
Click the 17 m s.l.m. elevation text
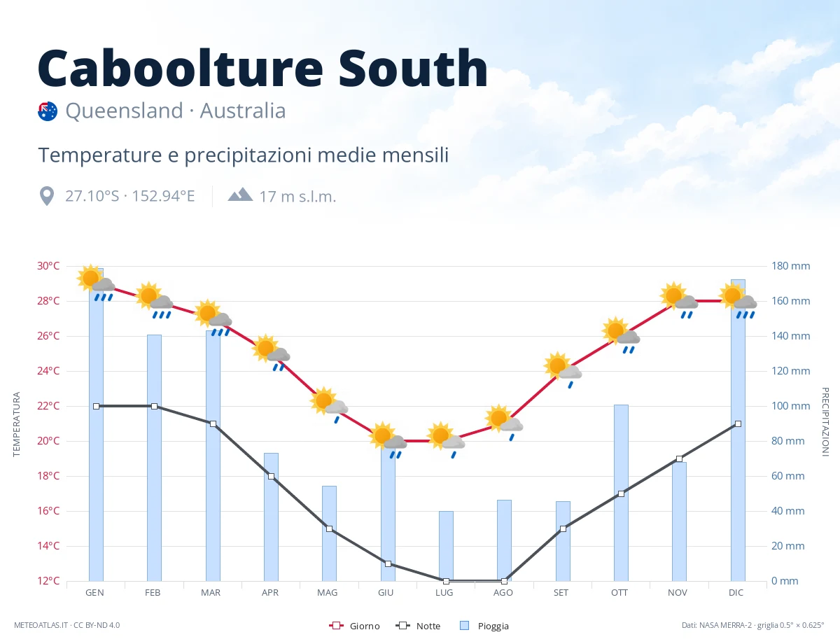297,196
